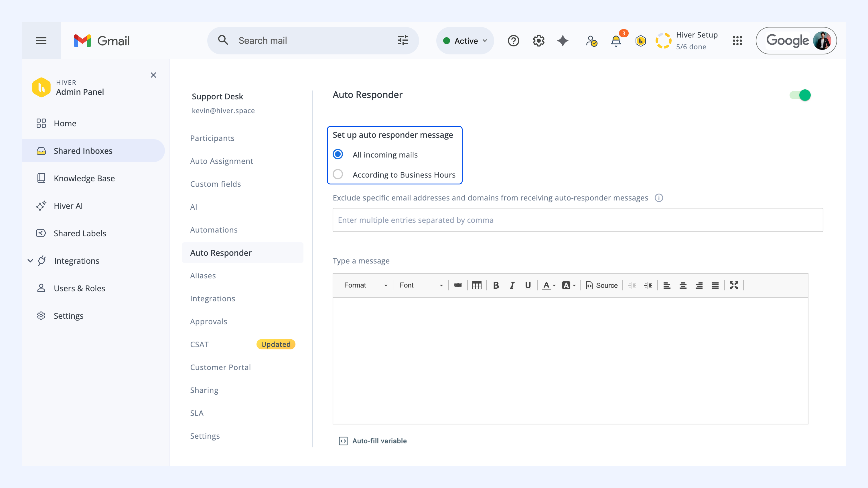Image resolution: width=868 pixels, height=488 pixels.
Task: Open the Integrations section of Support Desk
Action: tap(213, 299)
